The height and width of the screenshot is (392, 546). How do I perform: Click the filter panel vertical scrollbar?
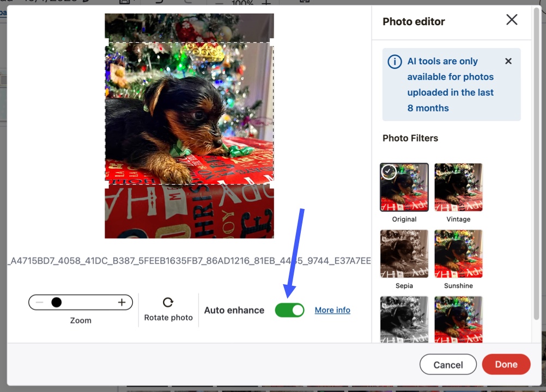pos(536,163)
